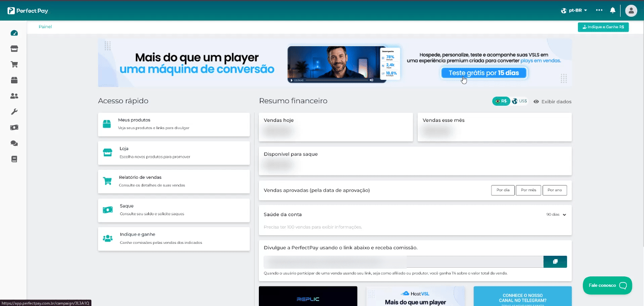Click the blurred affiliate link field
The width and height of the screenshot is (644, 306).
pos(403,262)
